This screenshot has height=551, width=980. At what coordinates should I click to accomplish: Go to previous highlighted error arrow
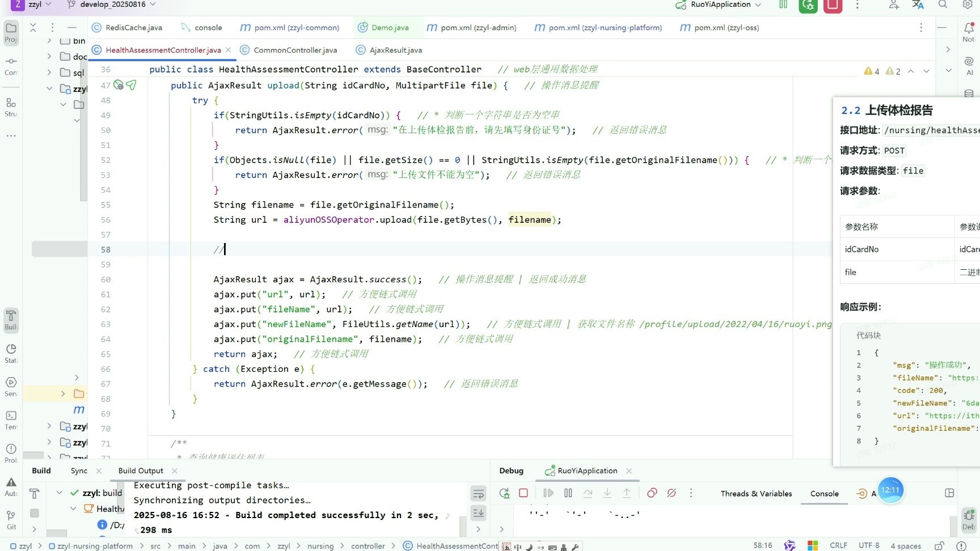coord(911,71)
